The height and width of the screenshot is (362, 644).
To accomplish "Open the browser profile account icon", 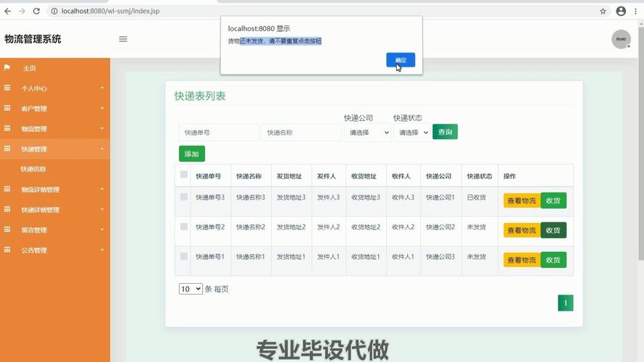I will (x=621, y=11).
